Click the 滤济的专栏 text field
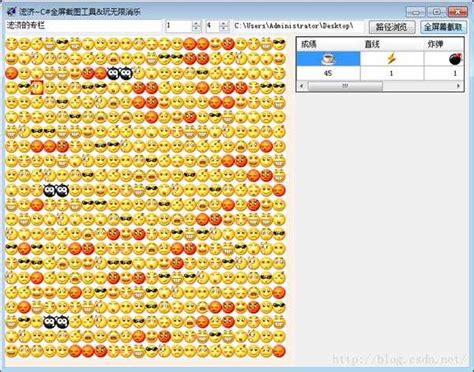 (x=83, y=26)
